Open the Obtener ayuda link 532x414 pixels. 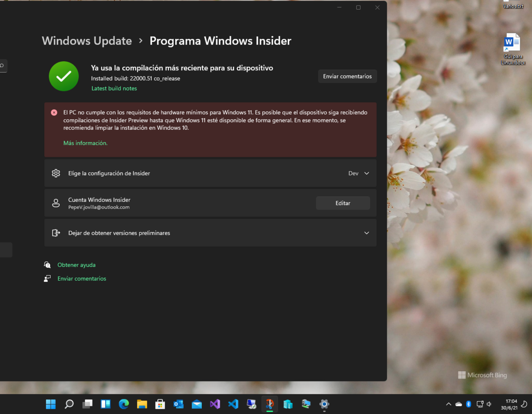[76, 265]
